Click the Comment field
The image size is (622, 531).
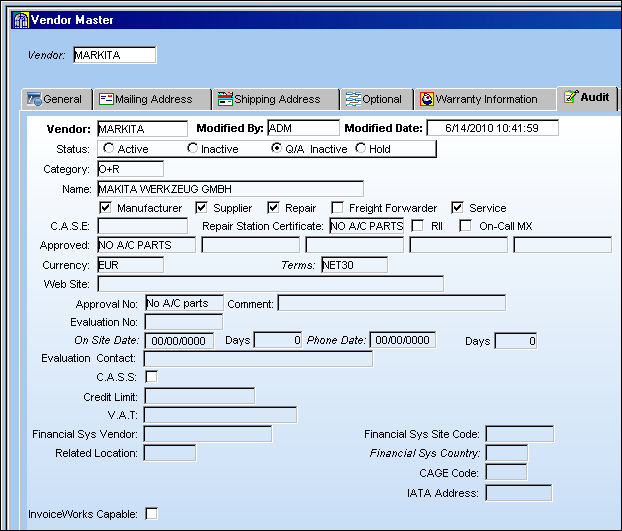click(392, 303)
